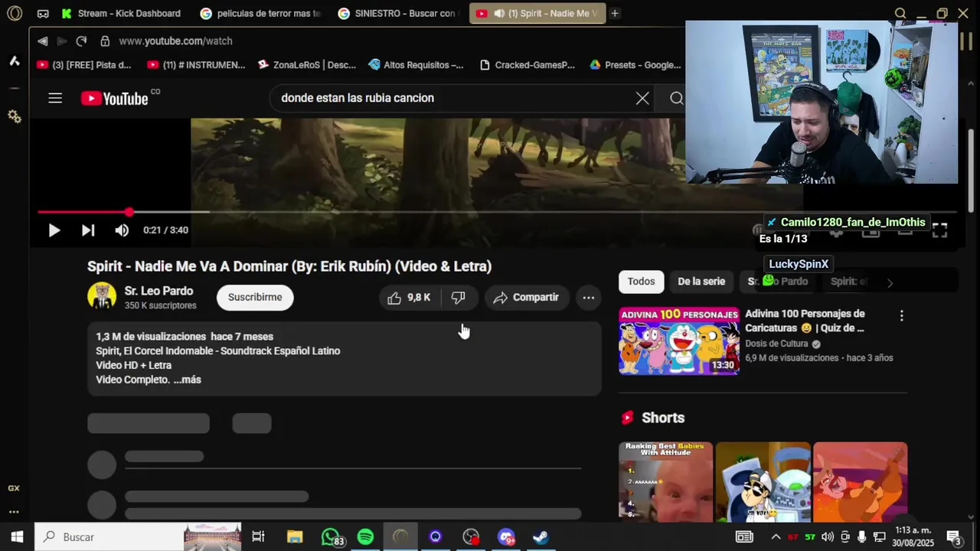Run the search with the magnifier button
This screenshot has height=551, width=980.
coord(676,98)
